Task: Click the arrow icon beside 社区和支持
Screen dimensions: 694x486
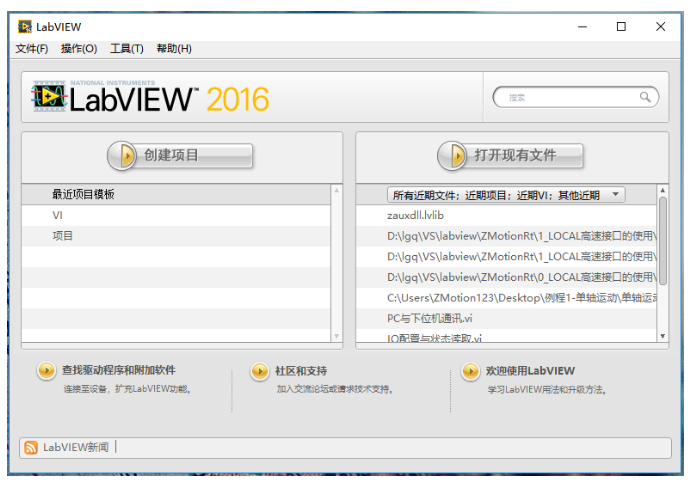Action: coord(259,371)
